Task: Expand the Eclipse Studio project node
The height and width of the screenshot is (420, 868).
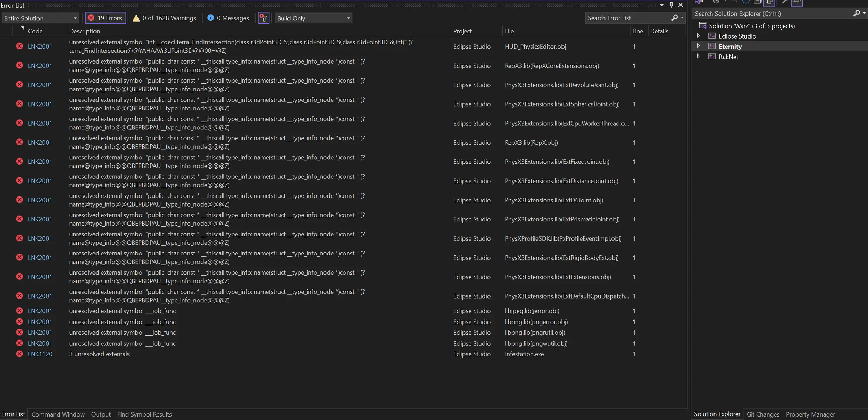Action: click(x=698, y=36)
